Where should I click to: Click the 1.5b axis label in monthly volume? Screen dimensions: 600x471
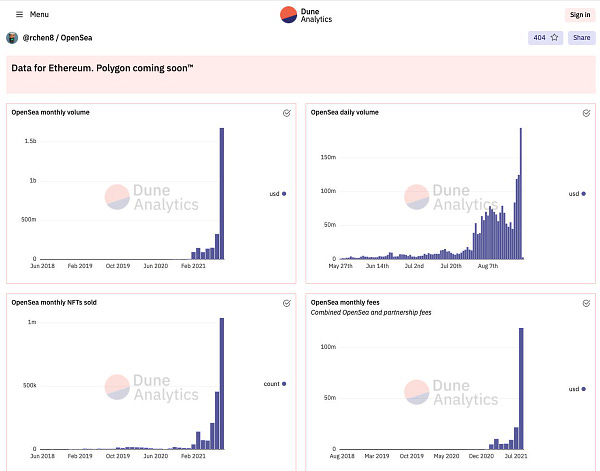30,141
